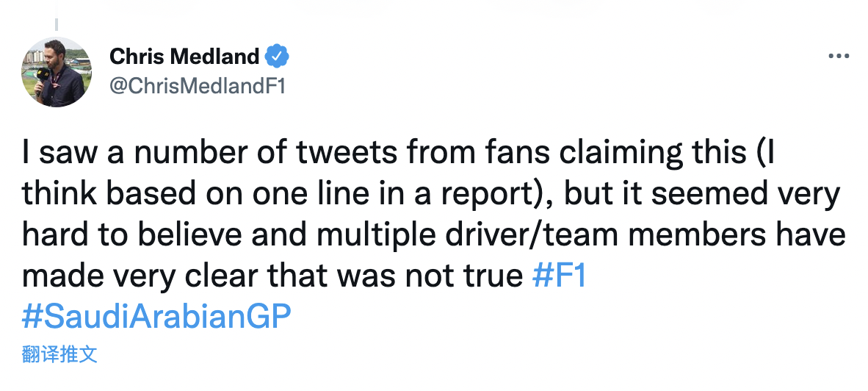Open the #F1 hashtag

(x=558, y=276)
